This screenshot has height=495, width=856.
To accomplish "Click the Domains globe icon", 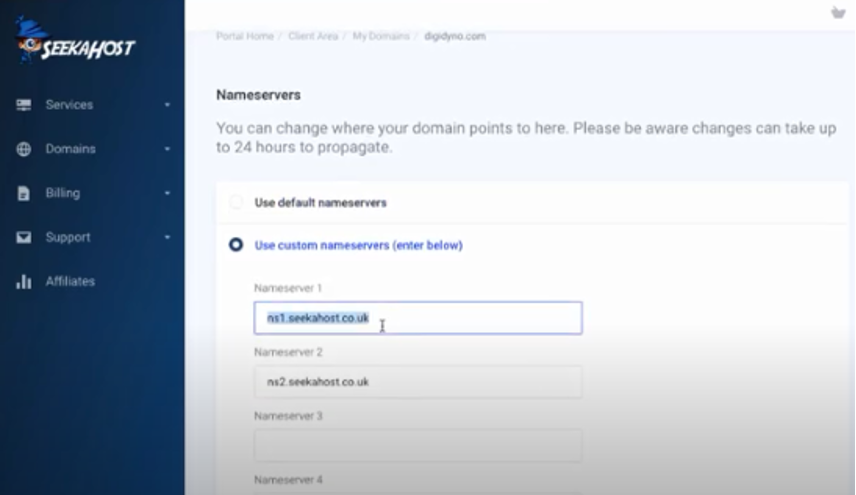I will 23,149.
